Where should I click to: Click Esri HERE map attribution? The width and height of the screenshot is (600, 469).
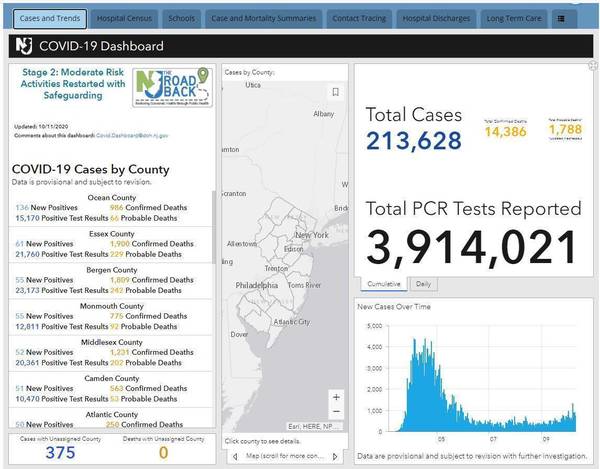[315, 426]
